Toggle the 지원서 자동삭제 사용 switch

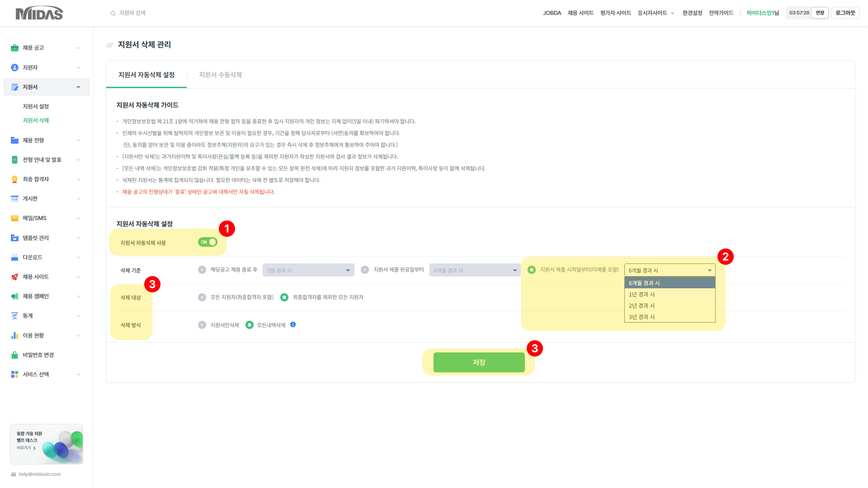(x=208, y=242)
